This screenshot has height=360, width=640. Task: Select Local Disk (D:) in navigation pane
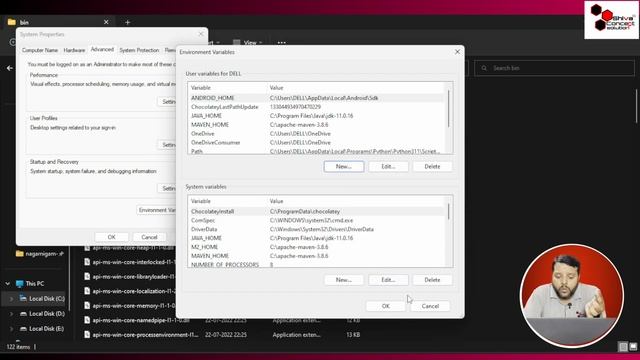tap(42, 314)
